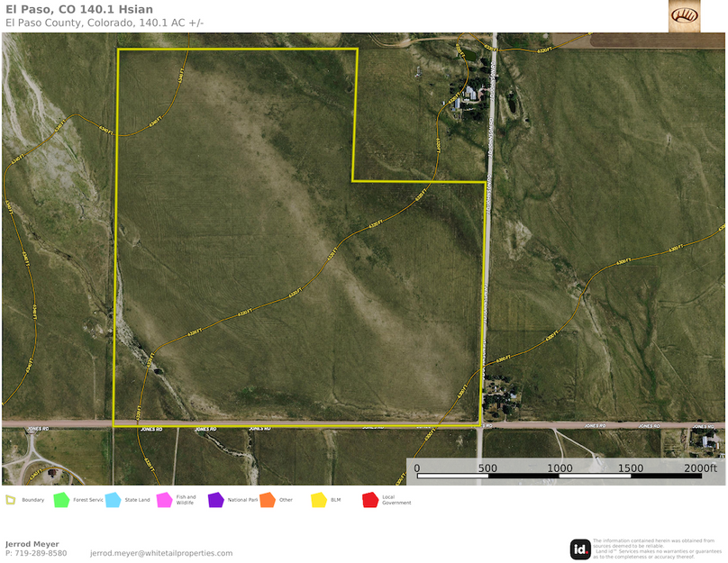The height and width of the screenshot is (563, 728).
Task: Click the yellow BLM legend swatch
Action: point(319,499)
